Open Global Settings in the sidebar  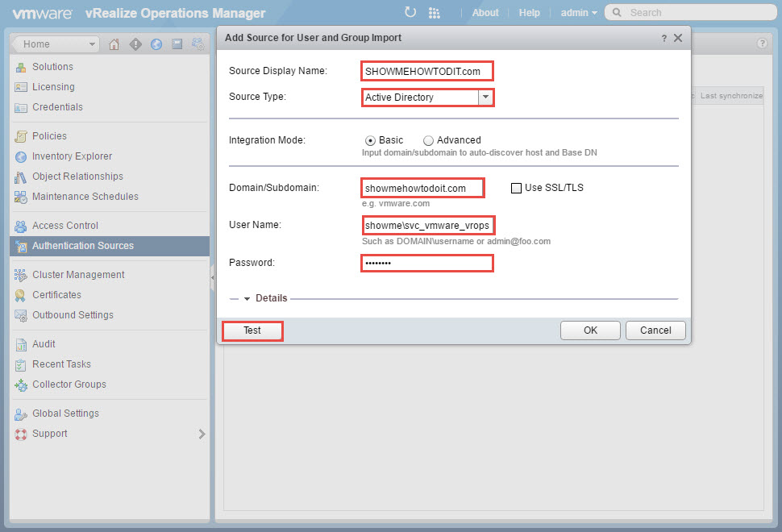(x=65, y=414)
